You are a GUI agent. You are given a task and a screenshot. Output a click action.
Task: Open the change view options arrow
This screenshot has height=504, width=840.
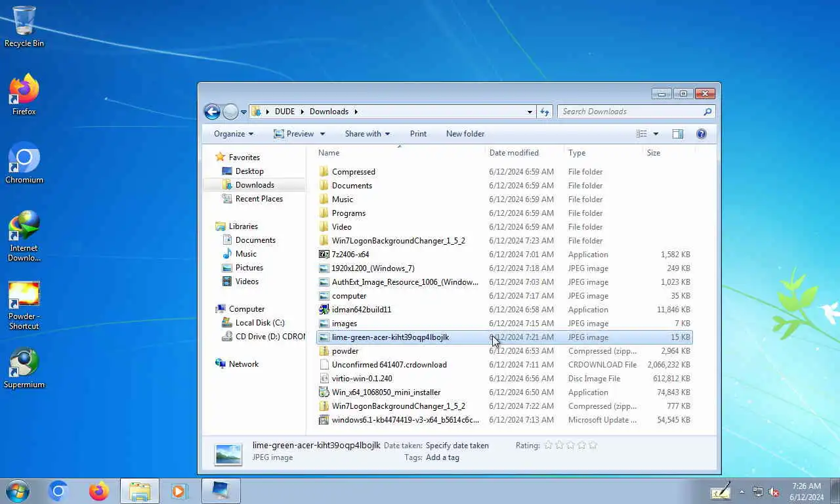pyautogui.click(x=656, y=134)
